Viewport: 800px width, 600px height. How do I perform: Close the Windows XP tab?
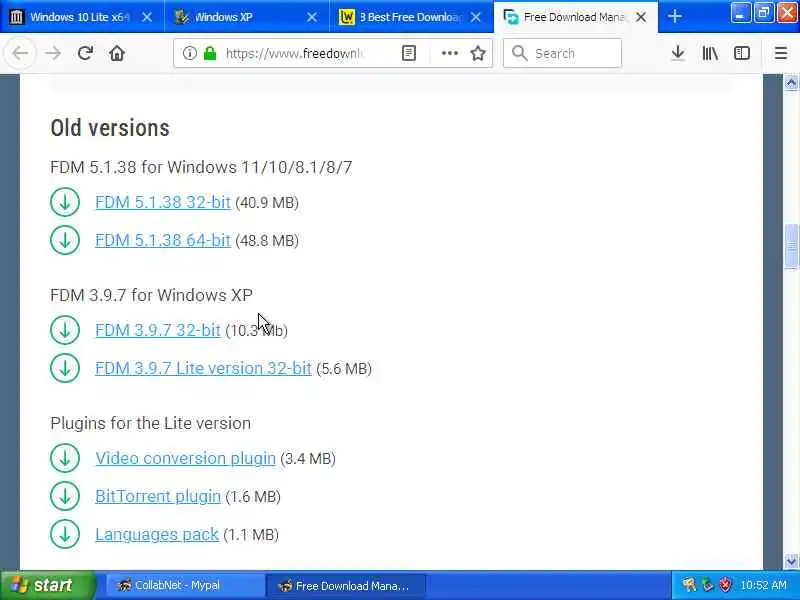click(312, 17)
